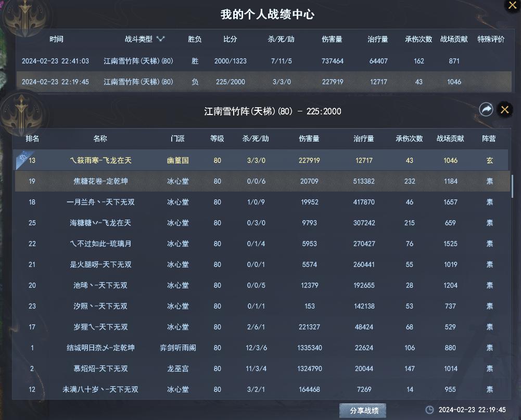Viewport: 521px width, 420px height.
Task: Close the 我的个人战绩中心 window
Action: coord(513,5)
